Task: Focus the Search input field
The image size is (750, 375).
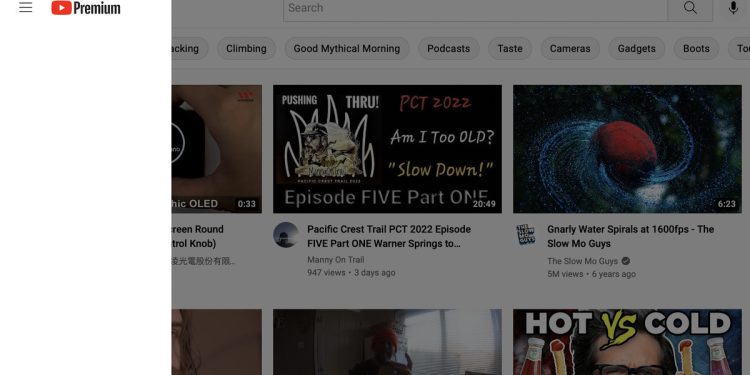Action: click(475, 8)
